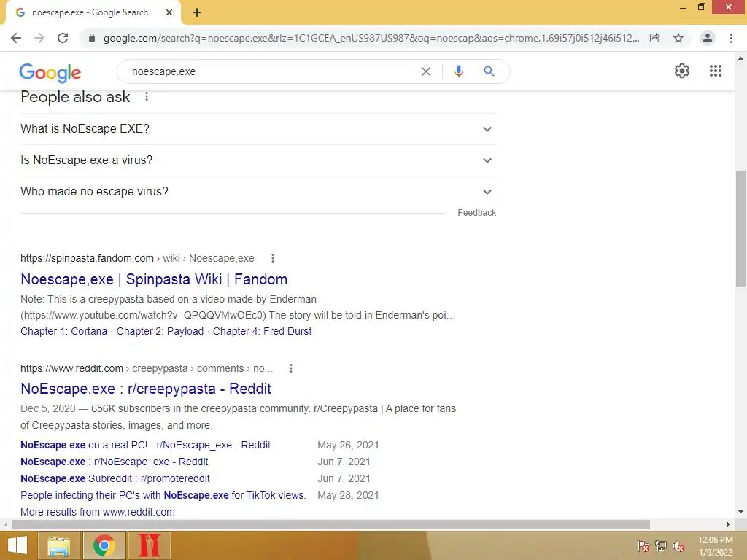The image size is (747, 560).
Task: Click the Google logo
Action: coord(50,72)
